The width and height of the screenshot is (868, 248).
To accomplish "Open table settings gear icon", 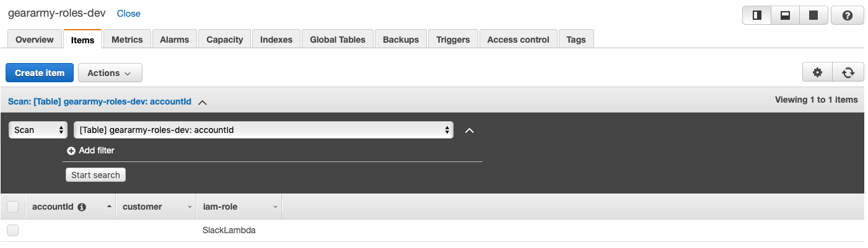I will (817, 72).
